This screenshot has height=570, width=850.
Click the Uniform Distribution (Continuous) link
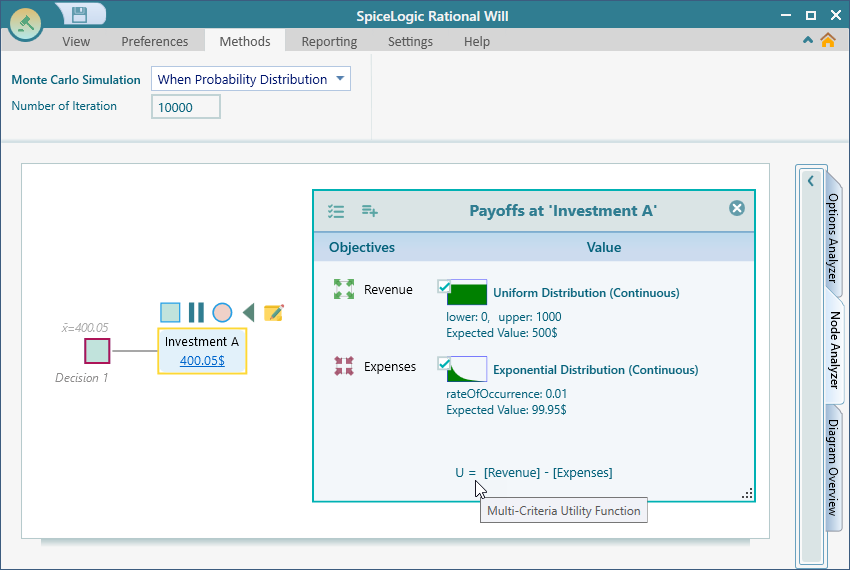click(x=586, y=293)
